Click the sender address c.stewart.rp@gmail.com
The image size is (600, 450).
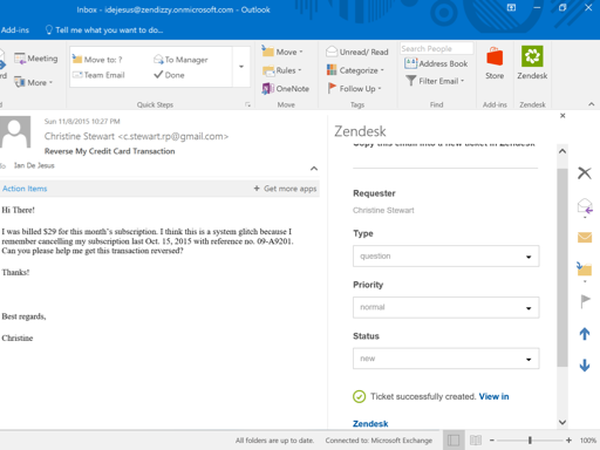pos(173,137)
